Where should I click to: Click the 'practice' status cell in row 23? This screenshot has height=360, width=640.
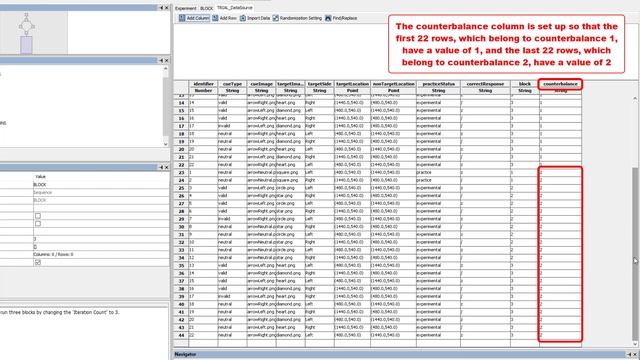tap(438, 173)
